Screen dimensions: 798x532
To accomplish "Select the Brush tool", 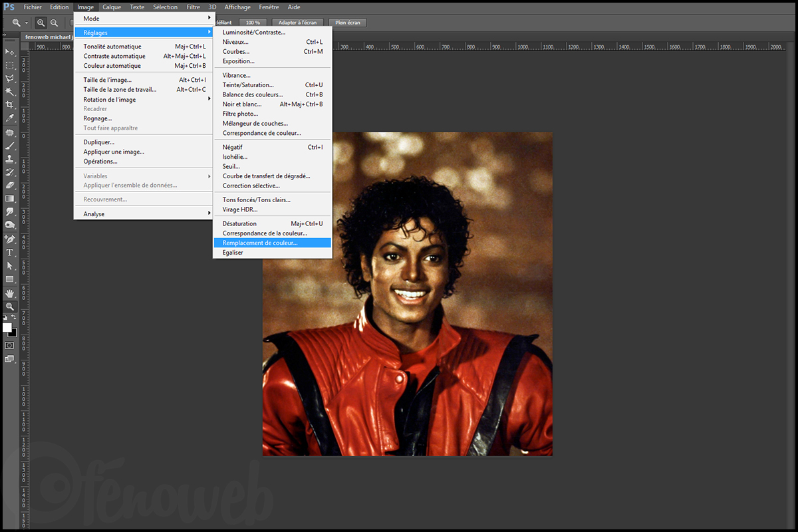I will point(10,146).
